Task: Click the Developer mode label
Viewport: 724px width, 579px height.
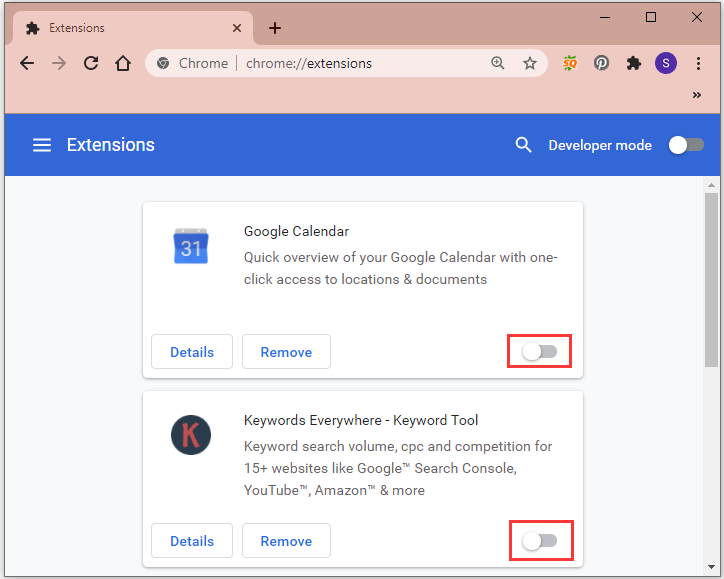Action: [x=600, y=145]
